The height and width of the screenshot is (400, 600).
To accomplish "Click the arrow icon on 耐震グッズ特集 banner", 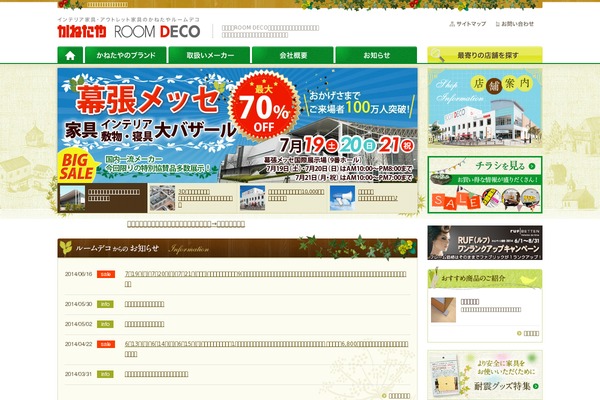I will point(536,387).
